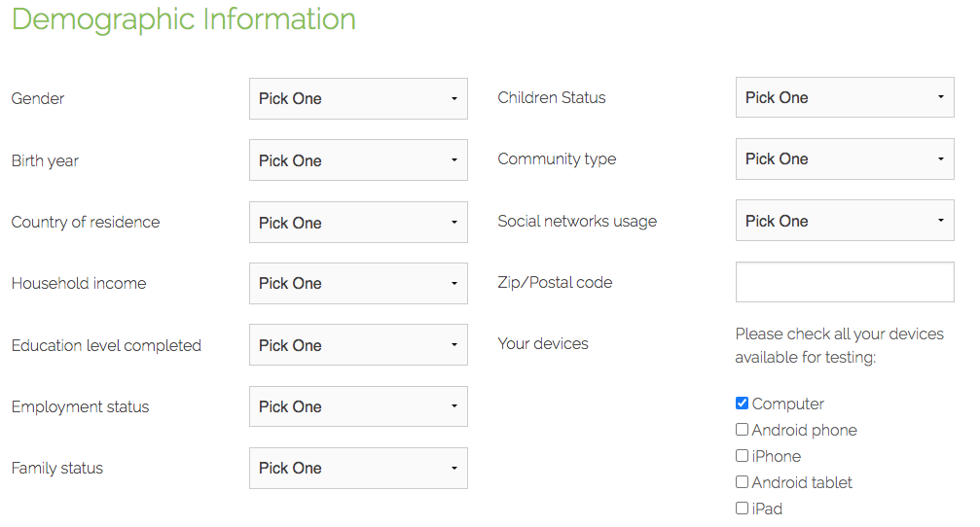Select the Household income dropdown
This screenshot has height=527, width=980.
(357, 284)
